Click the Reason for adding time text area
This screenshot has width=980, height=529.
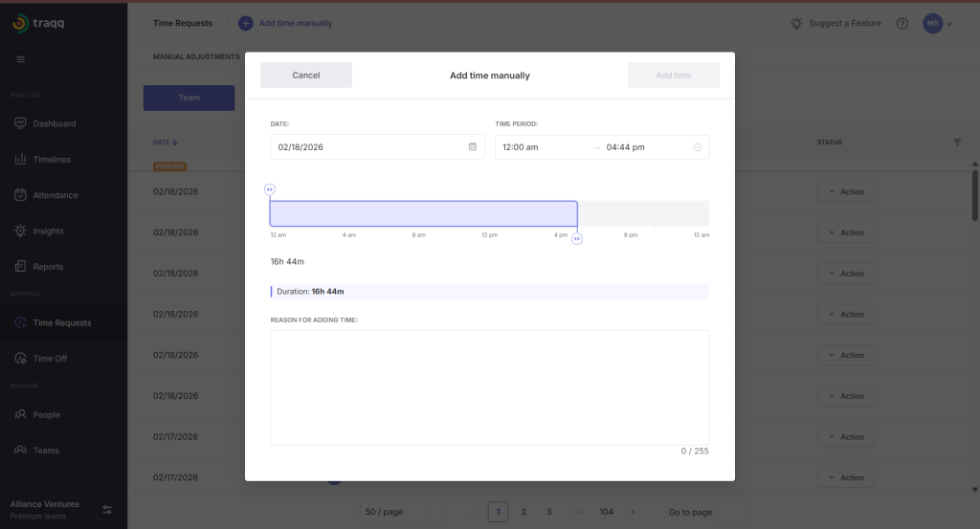click(489, 387)
